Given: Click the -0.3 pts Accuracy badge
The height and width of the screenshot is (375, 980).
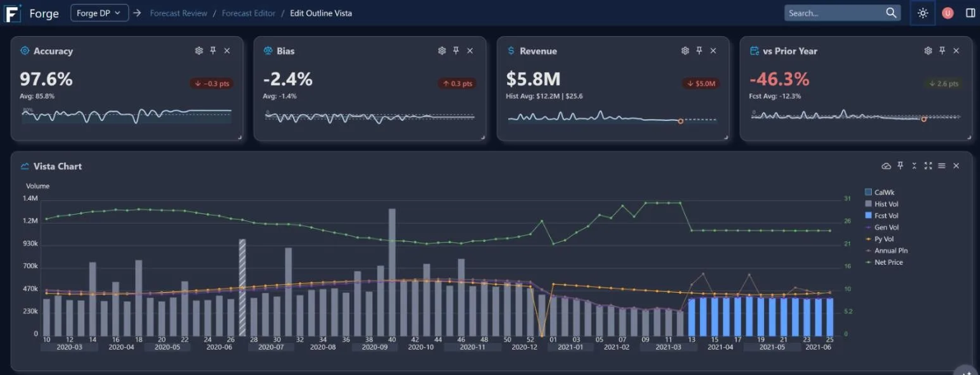Looking at the screenshot, I should pyautogui.click(x=211, y=84).
